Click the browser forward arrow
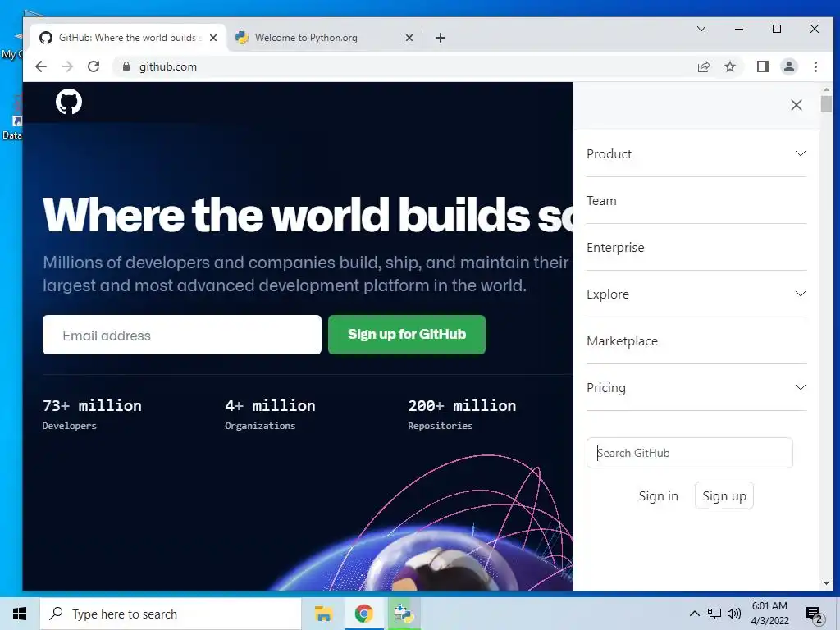 pyautogui.click(x=67, y=66)
